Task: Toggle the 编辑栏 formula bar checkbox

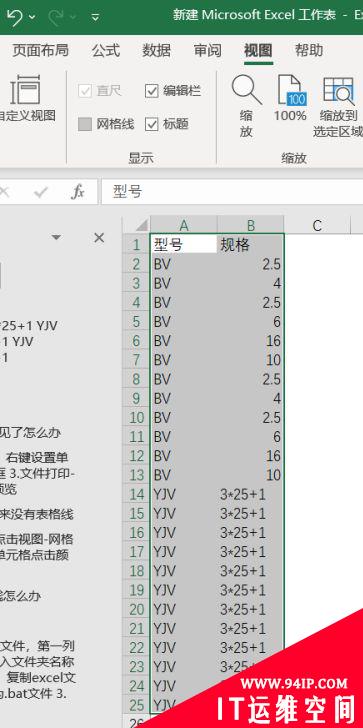Action: 152,91
